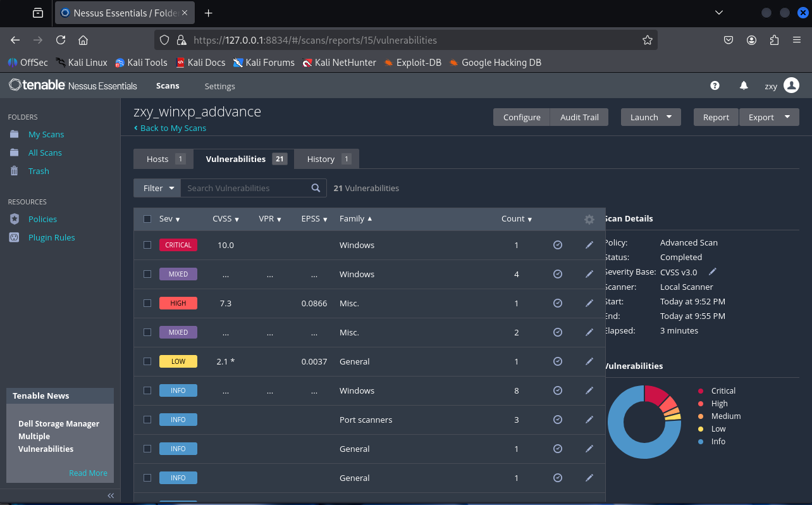Click the checkmark circle in Port scanners row
This screenshot has width=812, height=505.
[558, 420]
